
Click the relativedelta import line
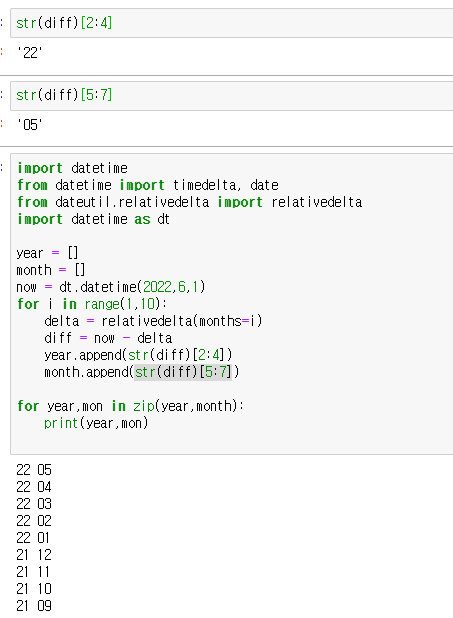tap(189, 202)
